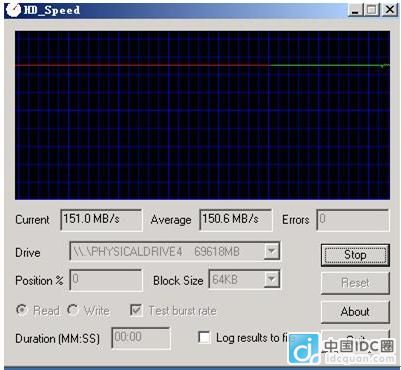This screenshot has width=401, height=370.
Task: Click the PHYSICALDRIVE4 drive combo box
Action: tap(175, 251)
